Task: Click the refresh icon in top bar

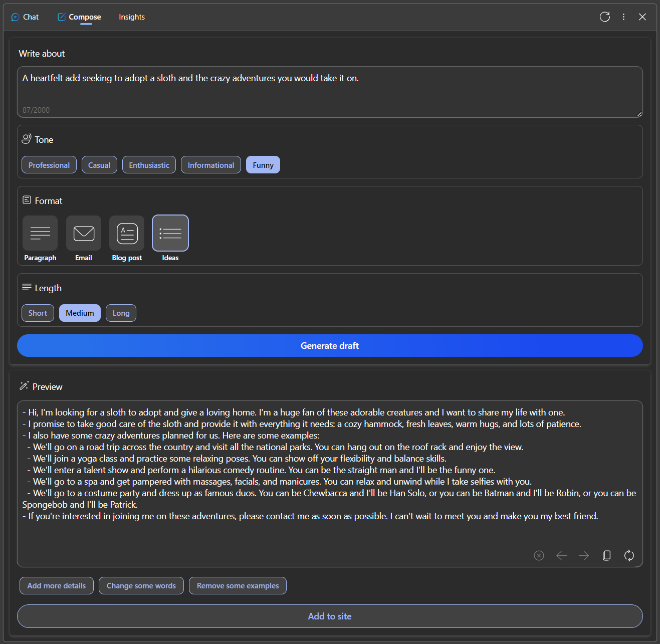Action: tap(605, 17)
